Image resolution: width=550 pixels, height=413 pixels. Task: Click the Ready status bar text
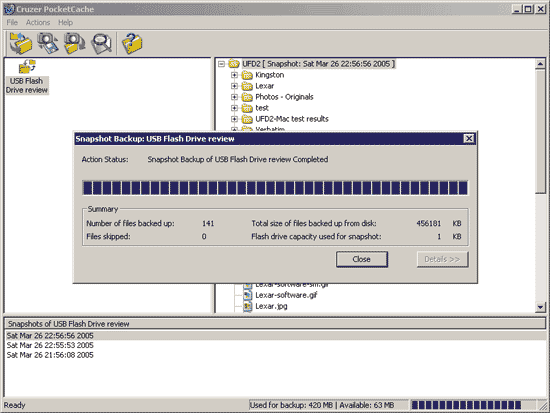14,405
